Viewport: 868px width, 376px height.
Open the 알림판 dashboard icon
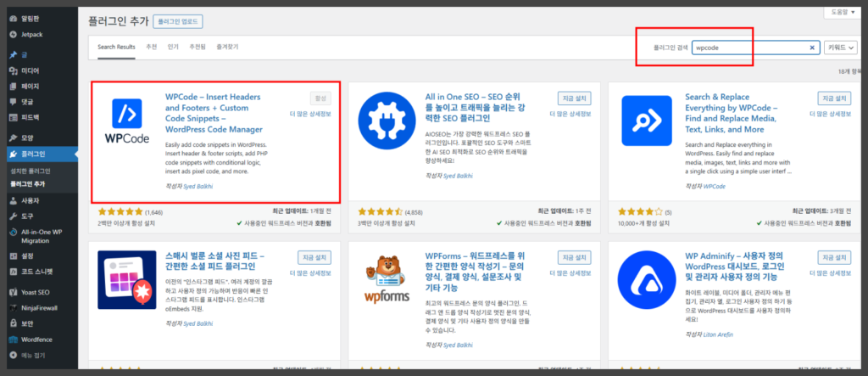(14, 19)
